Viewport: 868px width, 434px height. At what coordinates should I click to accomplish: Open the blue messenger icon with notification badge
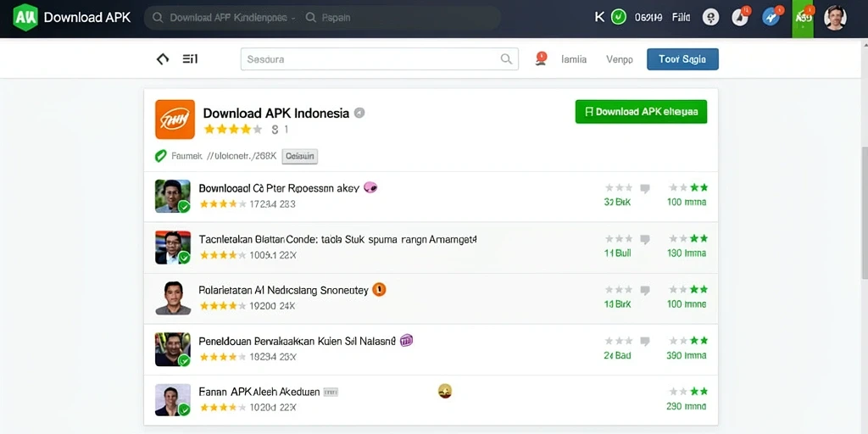[x=771, y=18]
